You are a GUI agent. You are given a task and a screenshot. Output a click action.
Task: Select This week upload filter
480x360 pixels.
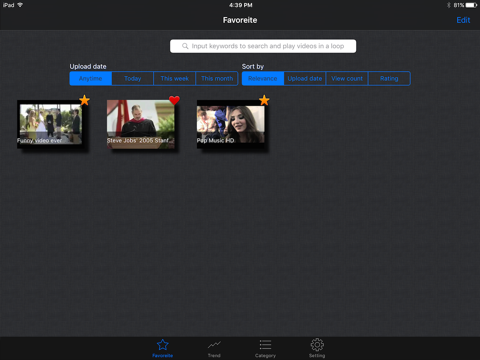coord(175,79)
